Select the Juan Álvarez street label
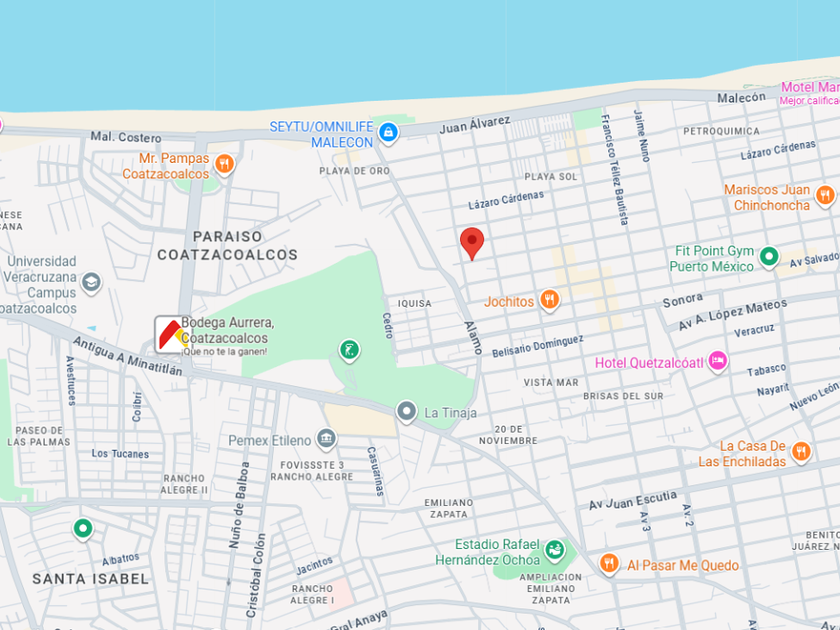This screenshot has height=630, width=840. (x=475, y=124)
